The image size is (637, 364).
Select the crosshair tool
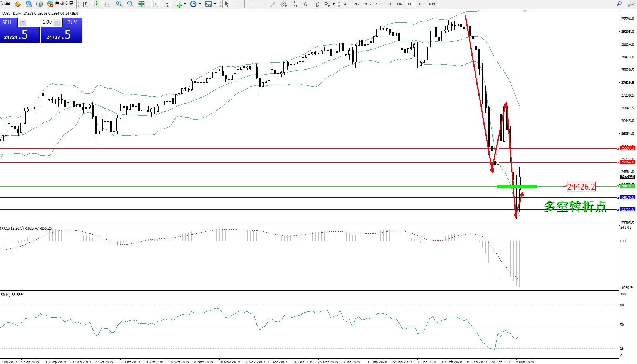tap(238, 4)
